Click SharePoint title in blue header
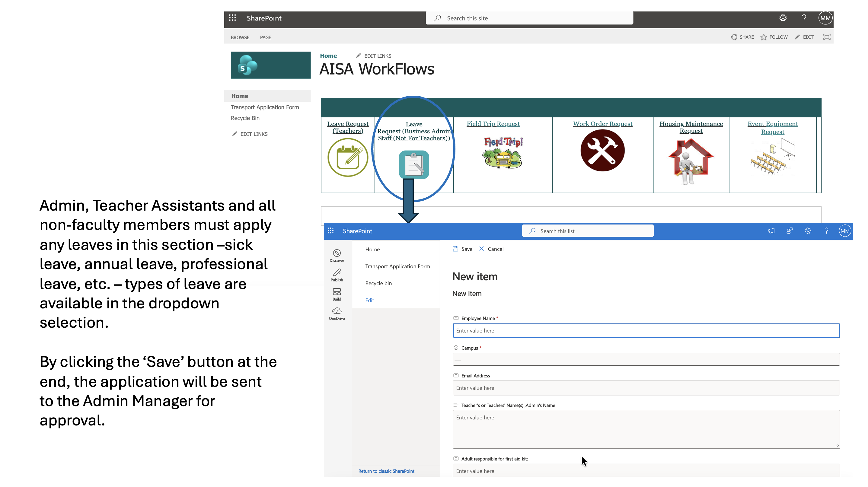Viewport: 868px width, 487px height. [357, 231]
